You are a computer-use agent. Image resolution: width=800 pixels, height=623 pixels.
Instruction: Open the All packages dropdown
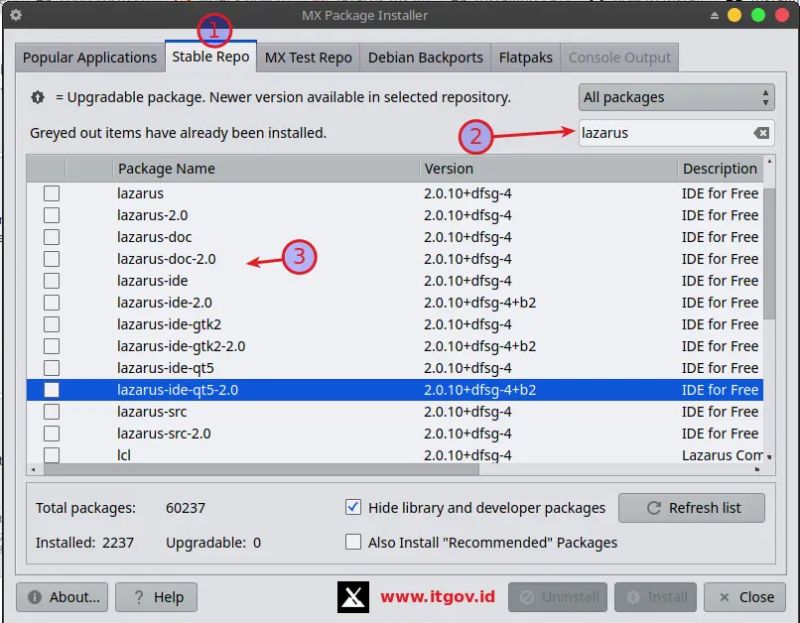pos(676,97)
